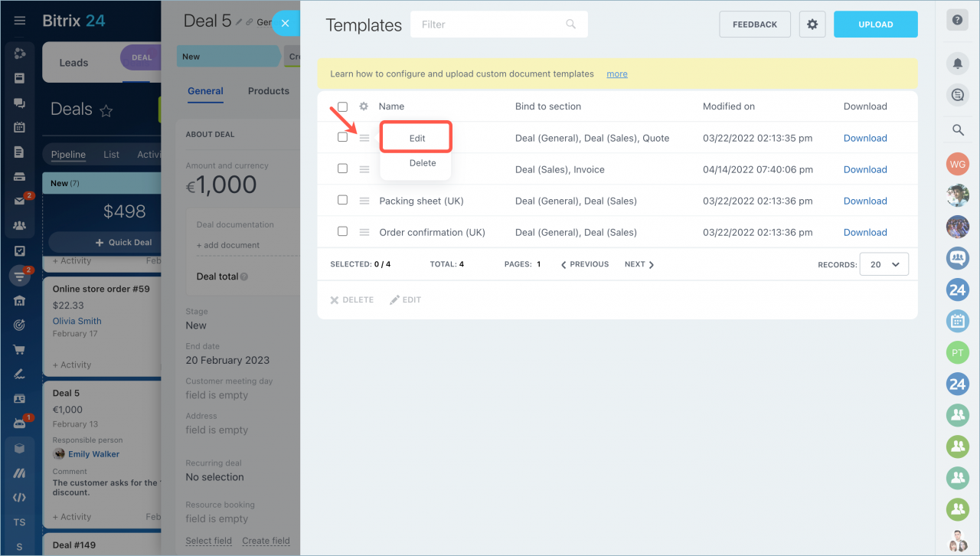Open the shopping cart icon in left sidebar
This screenshot has width=980, height=556.
20,350
